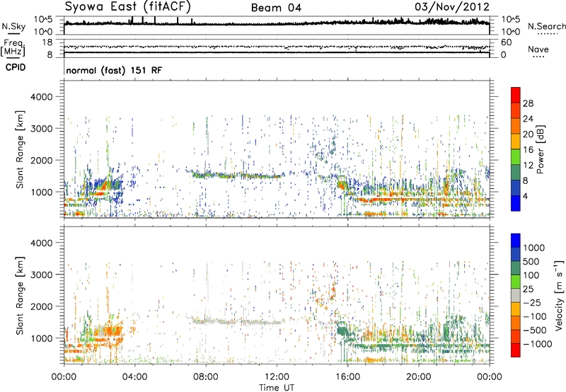Screen dimensions: 566x392
Task: Click the '-25' velocity colorbar tick value
Action: click(532, 302)
